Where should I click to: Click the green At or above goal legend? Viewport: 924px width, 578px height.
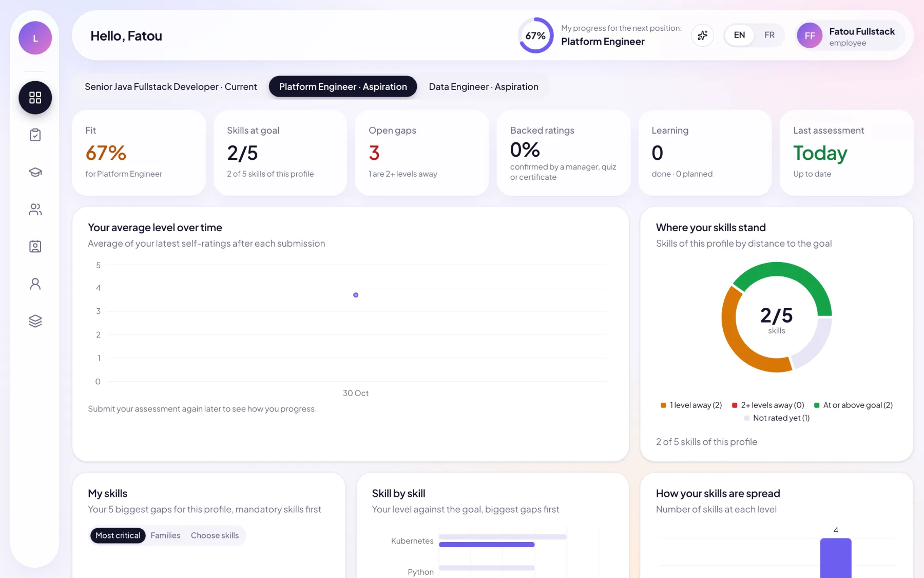click(x=853, y=405)
